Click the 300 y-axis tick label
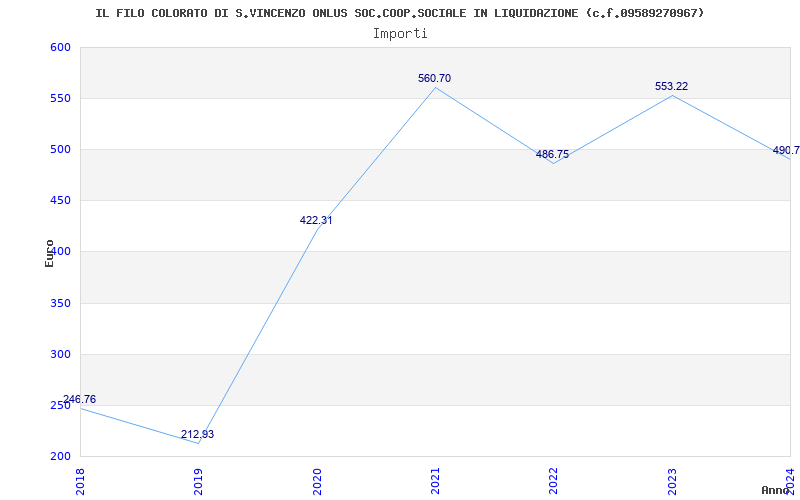Image resolution: width=800 pixels, height=500 pixels. (60, 355)
